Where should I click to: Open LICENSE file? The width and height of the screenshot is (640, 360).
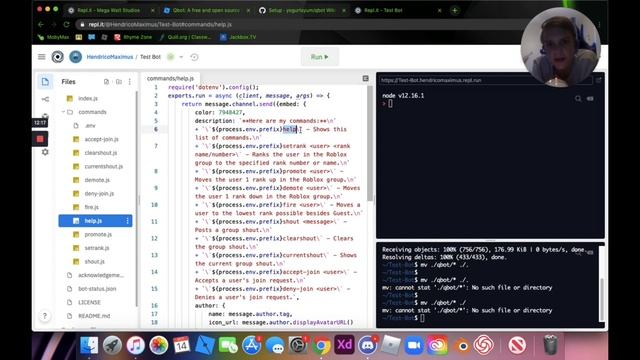tap(89, 302)
